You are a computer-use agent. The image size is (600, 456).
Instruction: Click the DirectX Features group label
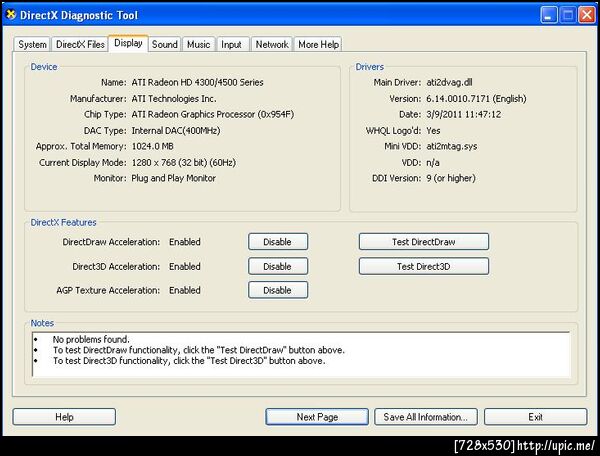(64, 222)
